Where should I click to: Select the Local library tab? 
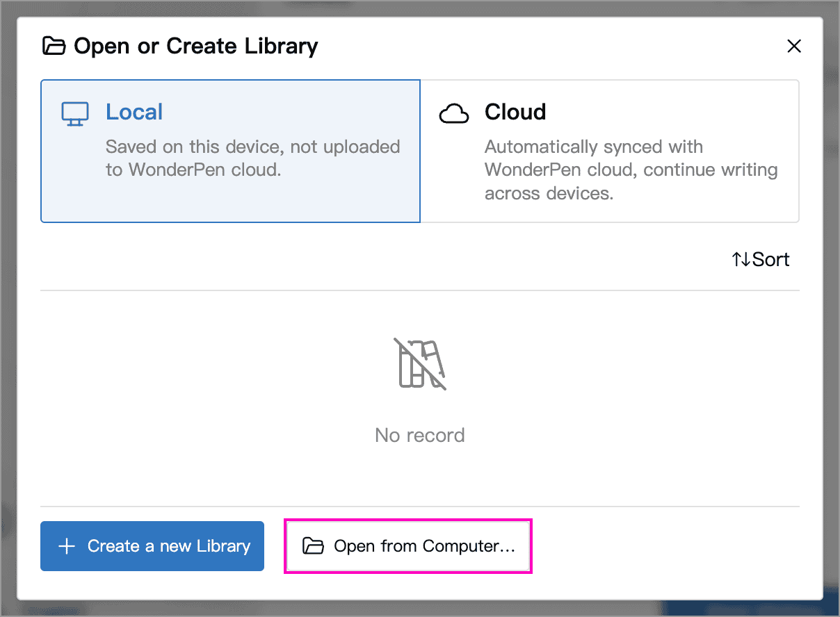tap(230, 151)
